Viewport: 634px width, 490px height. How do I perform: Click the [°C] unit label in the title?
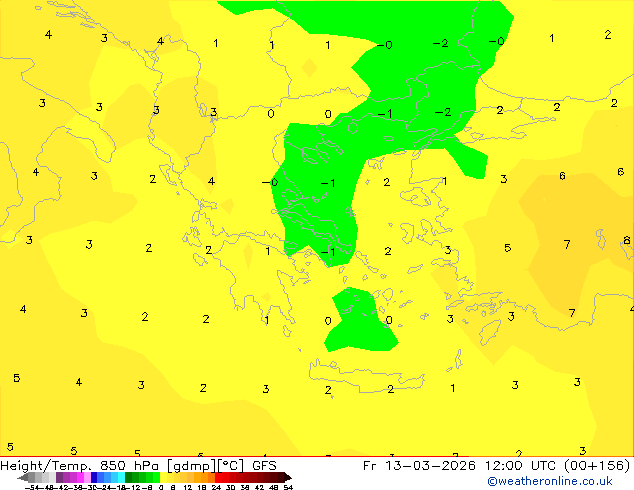pos(231,466)
